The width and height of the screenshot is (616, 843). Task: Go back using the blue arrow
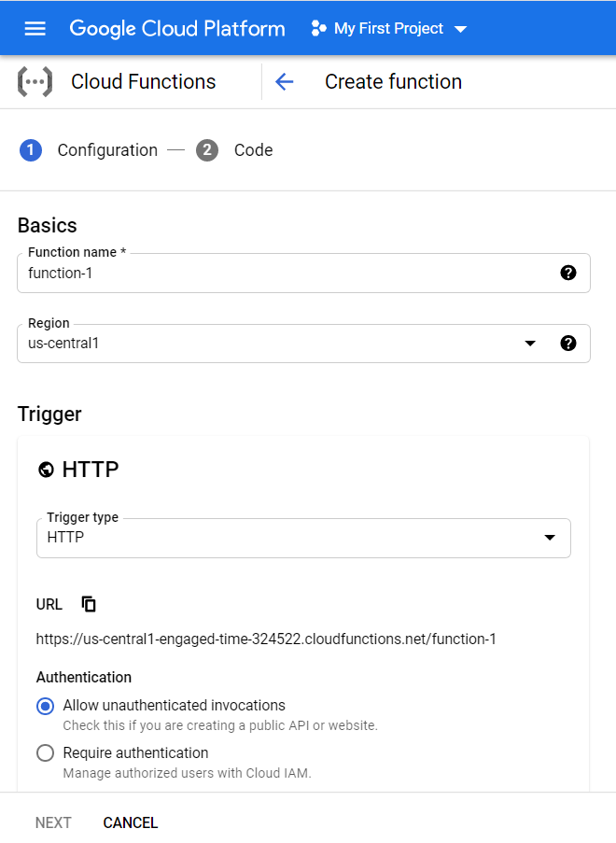pos(284,81)
